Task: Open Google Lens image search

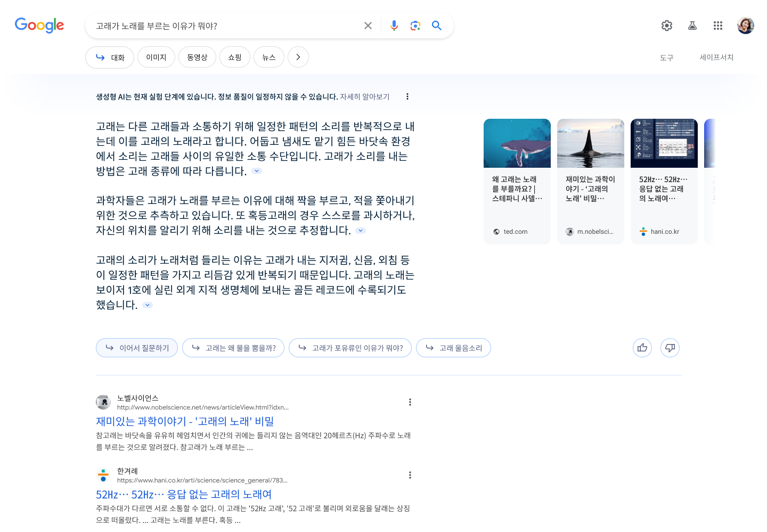Action: 415,25
